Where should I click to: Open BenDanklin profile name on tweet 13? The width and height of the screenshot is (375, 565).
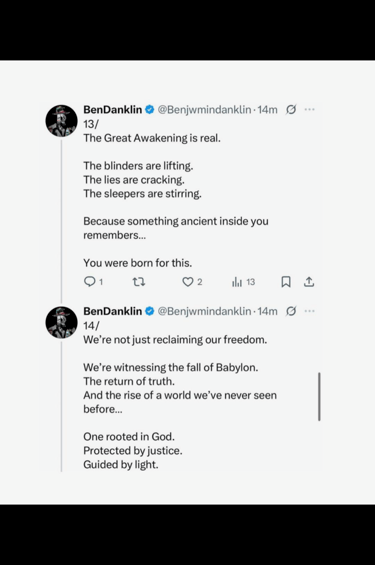[113, 110]
